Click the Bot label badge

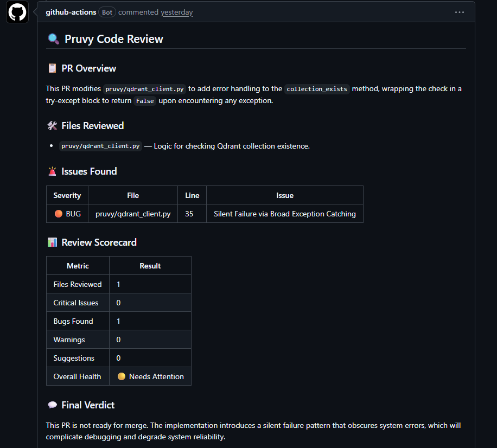point(107,12)
